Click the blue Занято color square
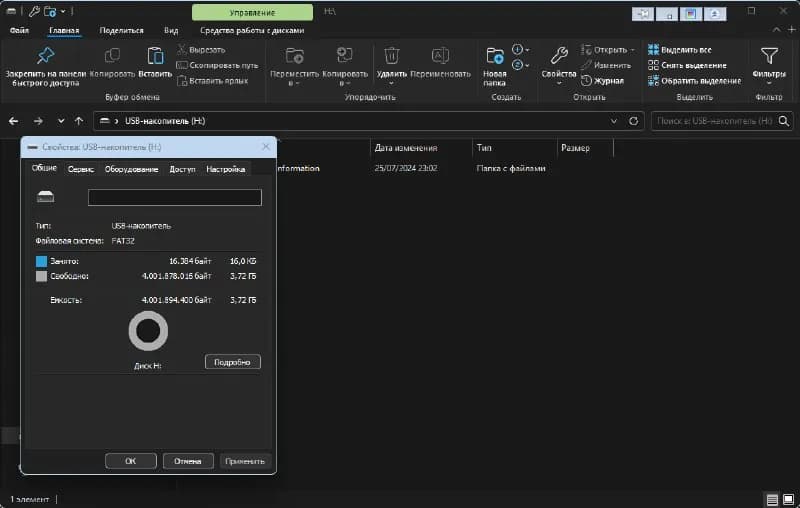The image size is (800, 508). coord(41,261)
